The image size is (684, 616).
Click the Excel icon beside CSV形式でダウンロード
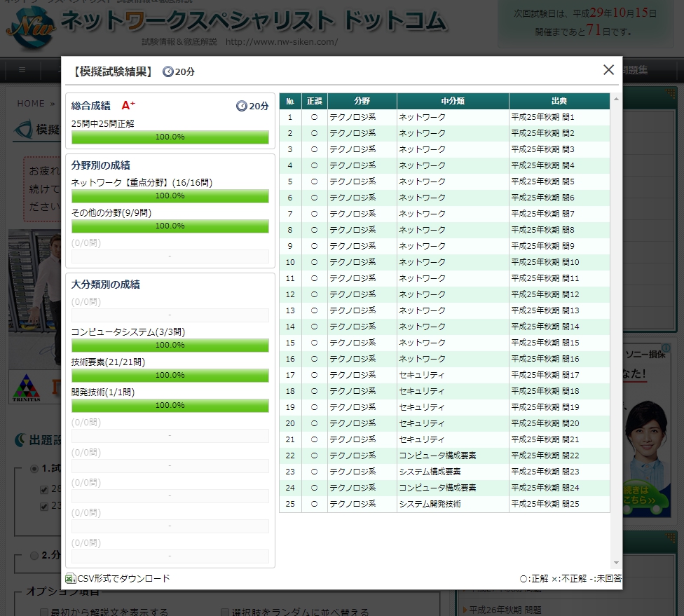click(x=70, y=578)
